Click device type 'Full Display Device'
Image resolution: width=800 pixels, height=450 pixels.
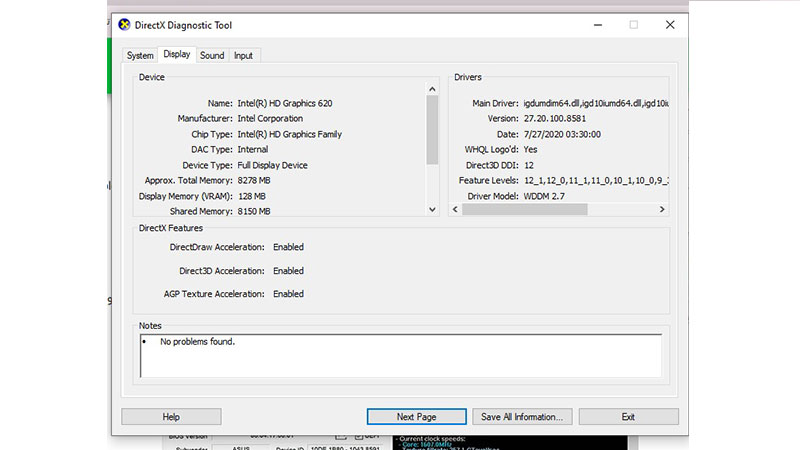pyautogui.click(x=272, y=165)
